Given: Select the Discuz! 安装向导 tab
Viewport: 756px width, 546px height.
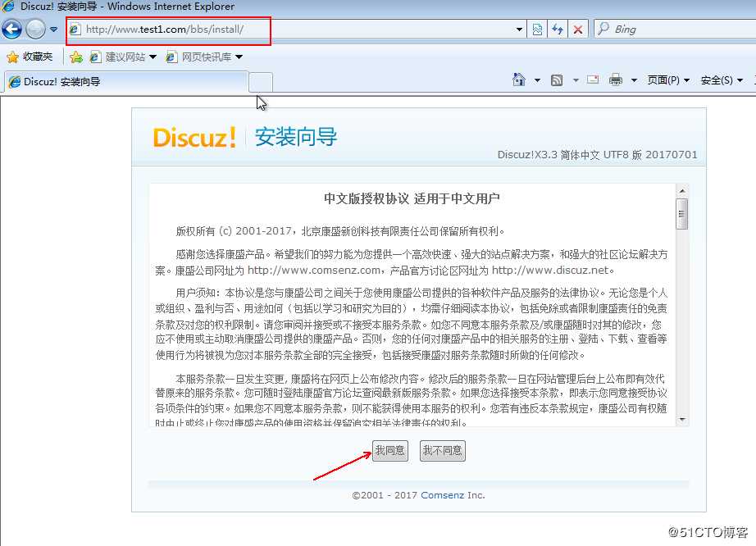Looking at the screenshot, I should (126, 81).
